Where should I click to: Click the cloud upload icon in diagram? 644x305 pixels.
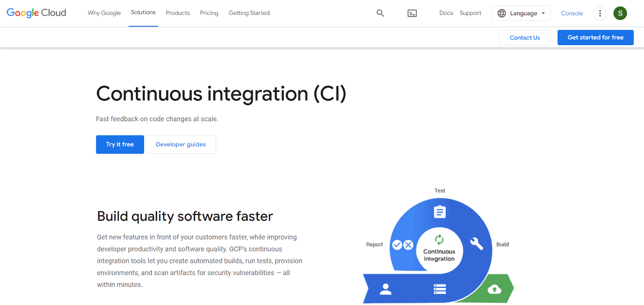494,289
